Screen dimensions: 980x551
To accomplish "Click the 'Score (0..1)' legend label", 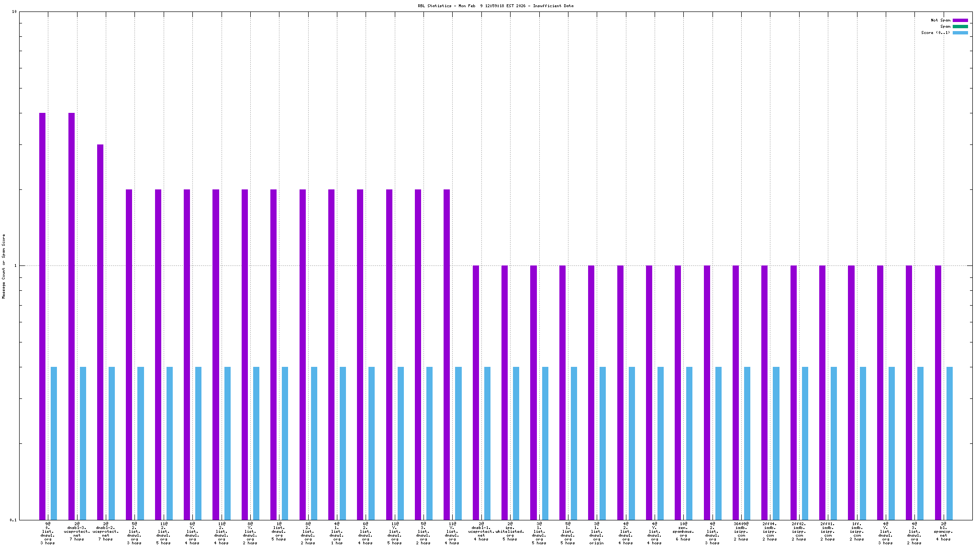I will [x=935, y=33].
